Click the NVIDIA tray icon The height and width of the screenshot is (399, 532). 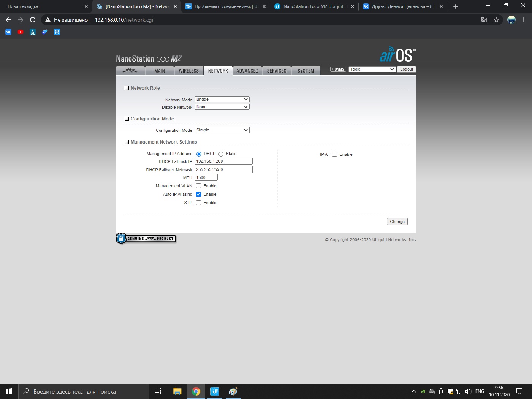(x=423, y=391)
